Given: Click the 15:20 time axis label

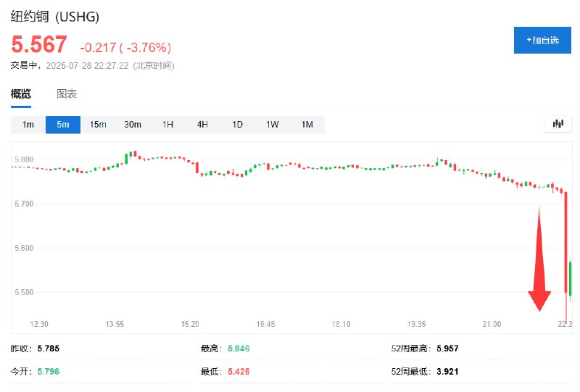Looking at the screenshot, I should (x=190, y=324).
